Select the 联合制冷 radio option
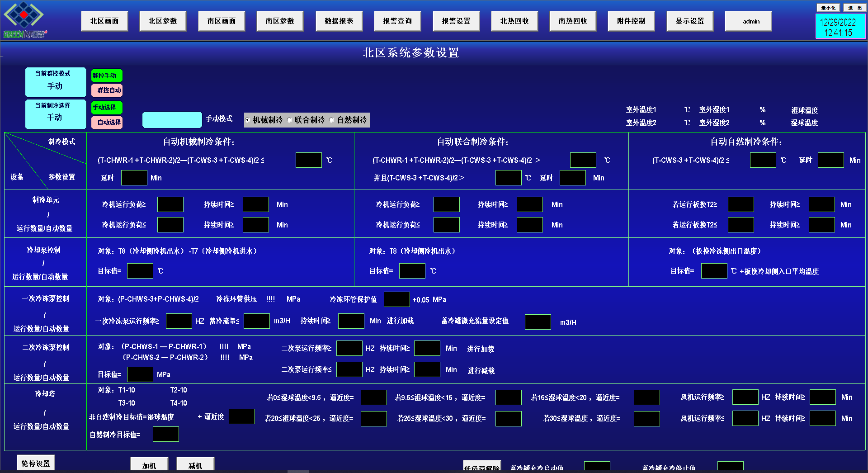868x473 pixels. (x=290, y=120)
